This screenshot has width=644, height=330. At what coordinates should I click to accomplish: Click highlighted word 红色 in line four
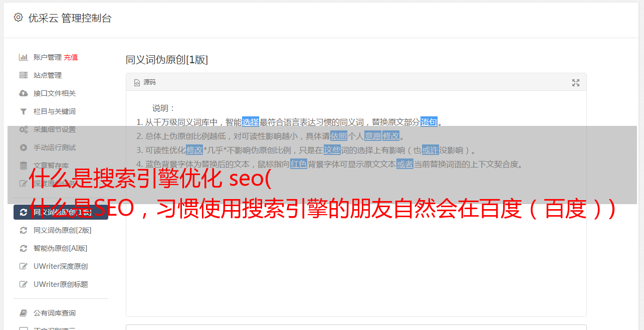click(x=299, y=164)
